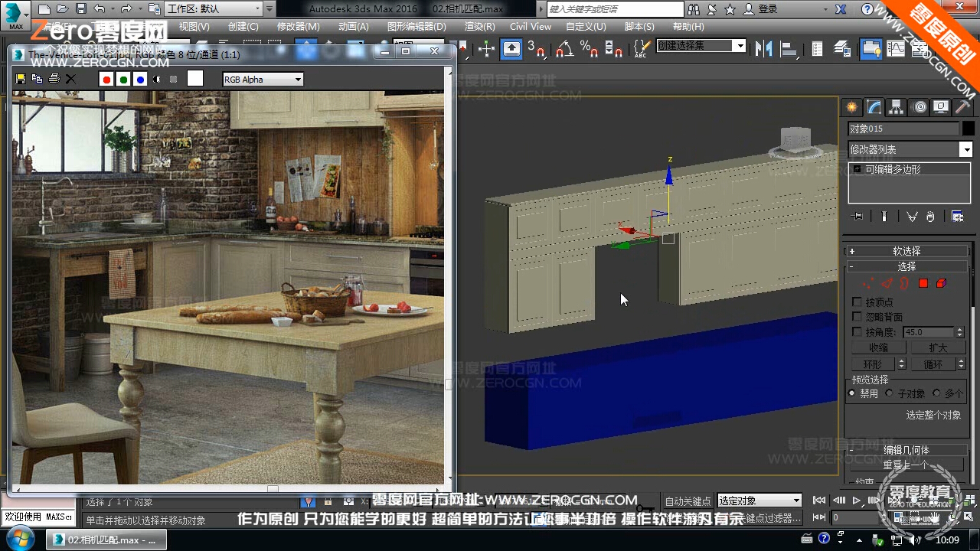This screenshot has height=551, width=980.
Task: Click Copy Image icon in render window
Action: (x=37, y=79)
